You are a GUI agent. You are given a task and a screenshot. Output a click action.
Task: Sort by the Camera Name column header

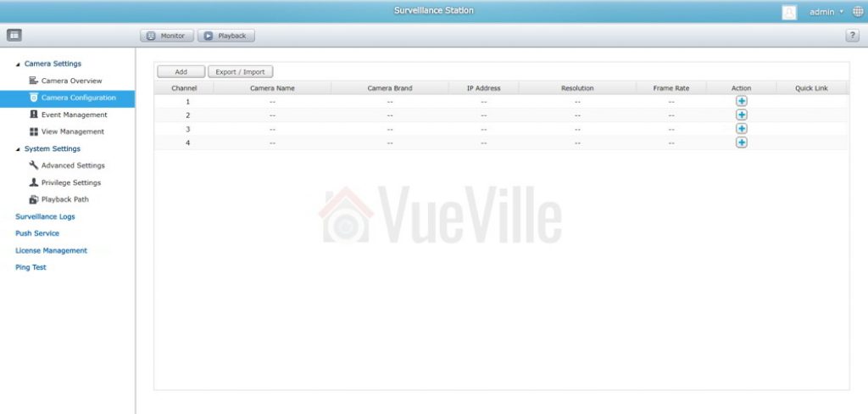[x=272, y=88]
